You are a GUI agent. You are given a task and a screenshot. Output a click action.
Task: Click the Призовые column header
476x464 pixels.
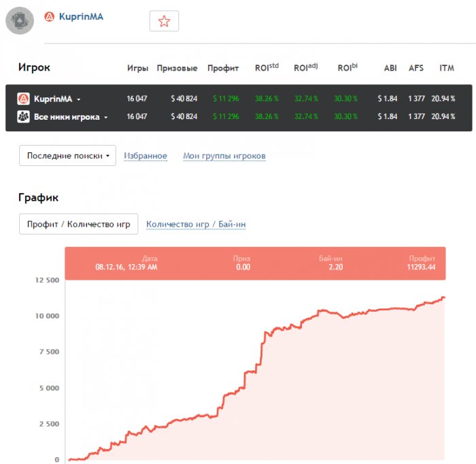click(177, 68)
